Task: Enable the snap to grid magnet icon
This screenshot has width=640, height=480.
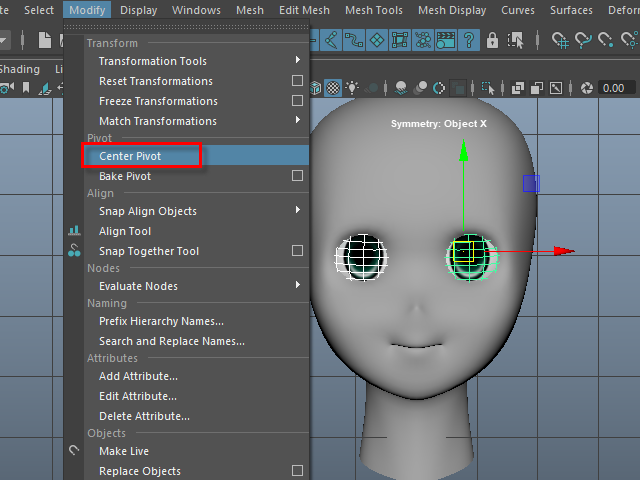Action: (560, 40)
